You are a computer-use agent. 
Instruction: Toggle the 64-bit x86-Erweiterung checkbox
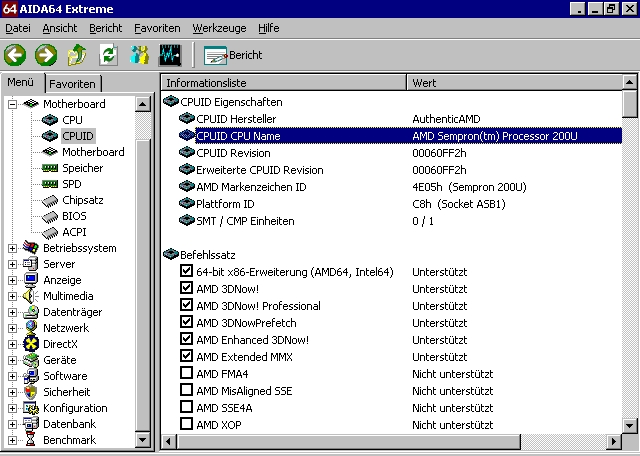click(x=187, y=271)
